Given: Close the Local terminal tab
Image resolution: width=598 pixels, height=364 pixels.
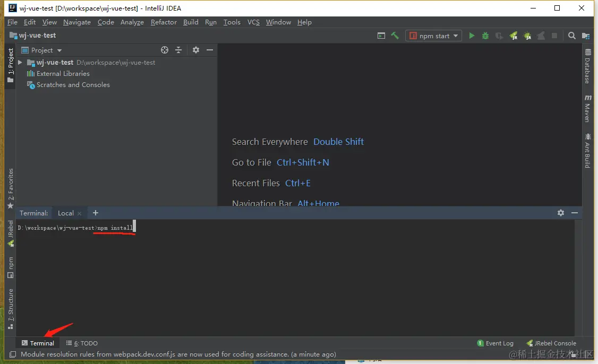Looking at the screenshot, I should click(x=79, y=213).
